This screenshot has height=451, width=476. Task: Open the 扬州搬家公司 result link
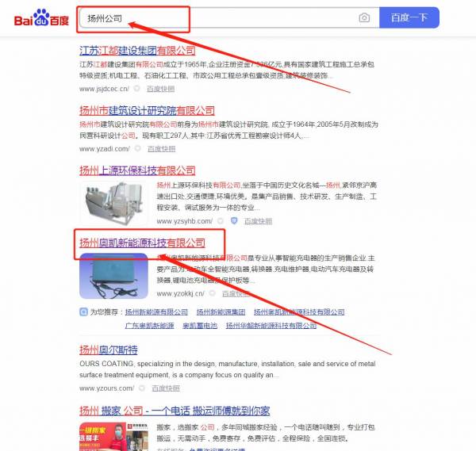click(175, 411)
